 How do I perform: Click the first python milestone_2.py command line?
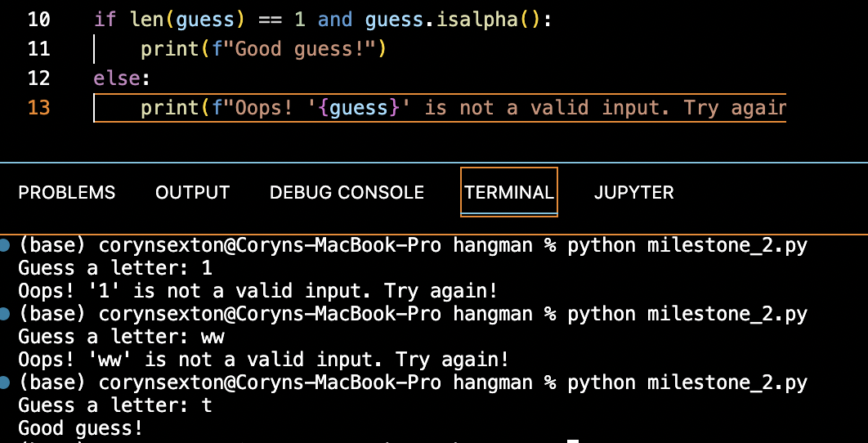coord(413,245)
